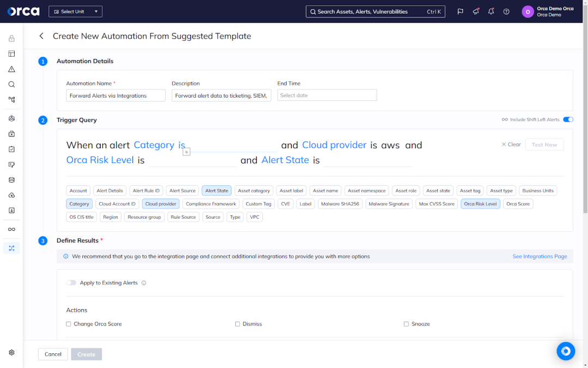Check the Dismiss action box

tap(237, 324)
